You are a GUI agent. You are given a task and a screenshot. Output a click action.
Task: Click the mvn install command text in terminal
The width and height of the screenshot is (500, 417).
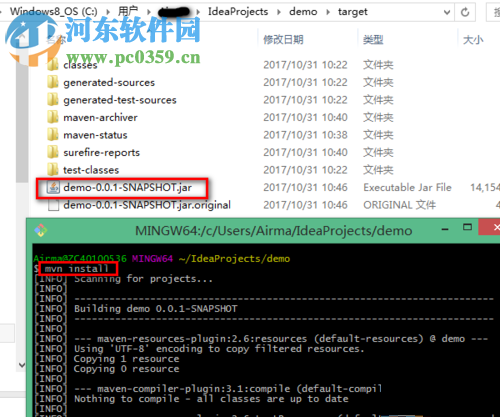[x=77, y=269]
